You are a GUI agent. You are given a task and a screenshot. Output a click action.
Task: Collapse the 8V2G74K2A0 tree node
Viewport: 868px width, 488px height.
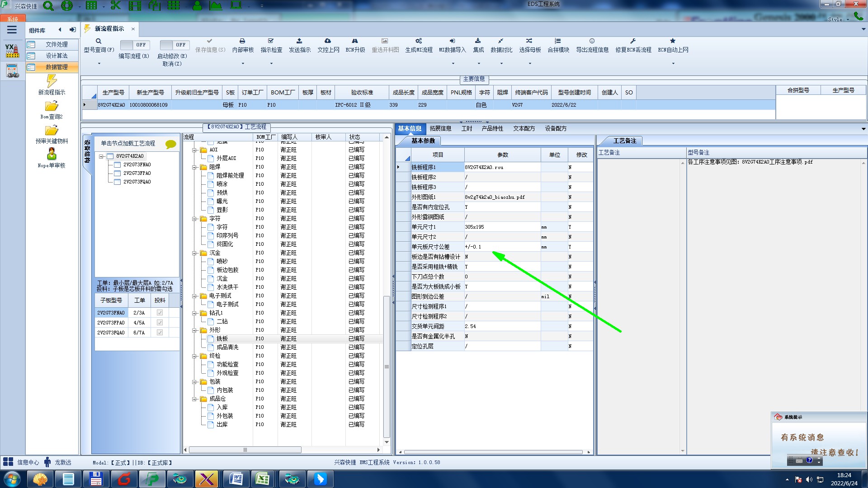(x=102, y=156)
